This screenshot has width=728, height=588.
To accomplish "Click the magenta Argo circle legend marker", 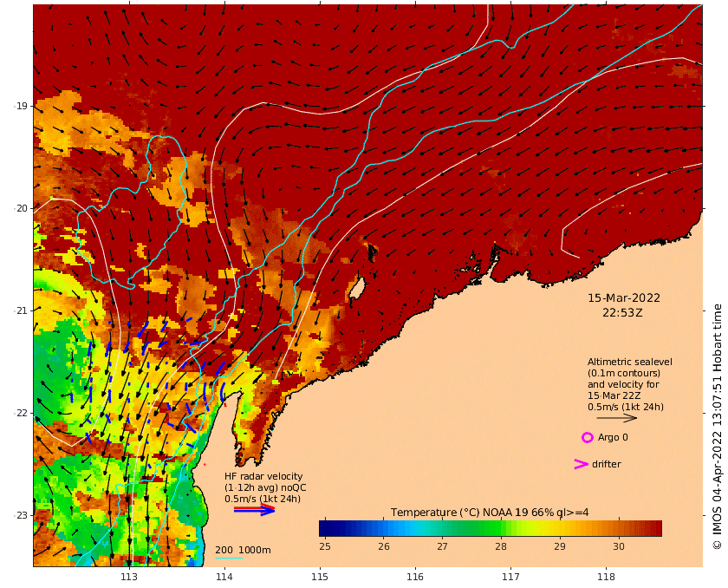I will pyautogui.click(x=588, y=437).
